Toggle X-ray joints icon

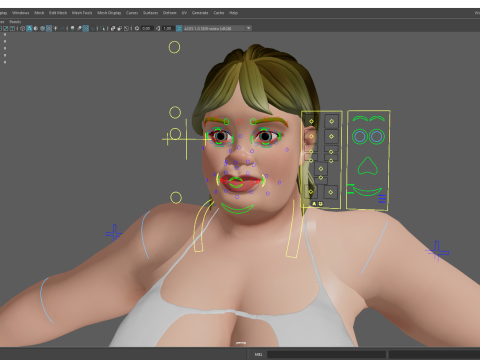point(126,28)
